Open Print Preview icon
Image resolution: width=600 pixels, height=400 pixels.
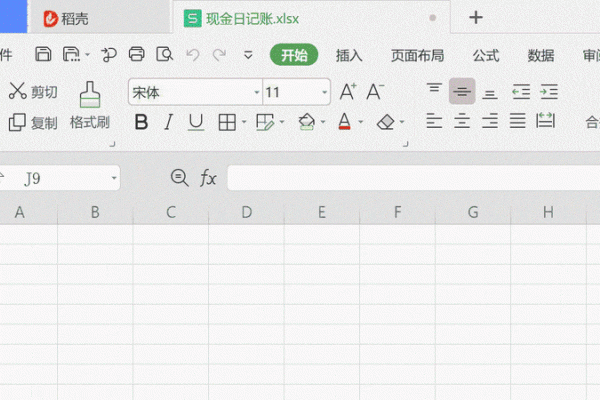point(165,54)
